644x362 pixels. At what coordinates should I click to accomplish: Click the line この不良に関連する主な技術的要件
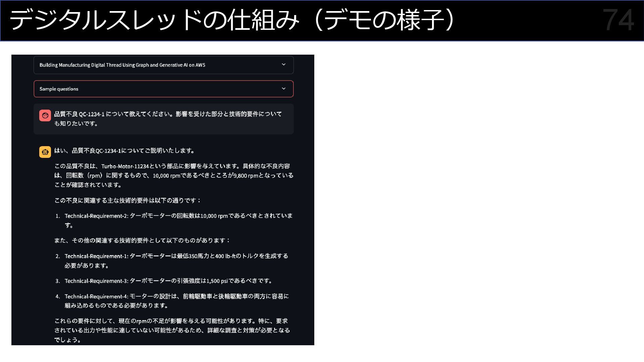127,200
